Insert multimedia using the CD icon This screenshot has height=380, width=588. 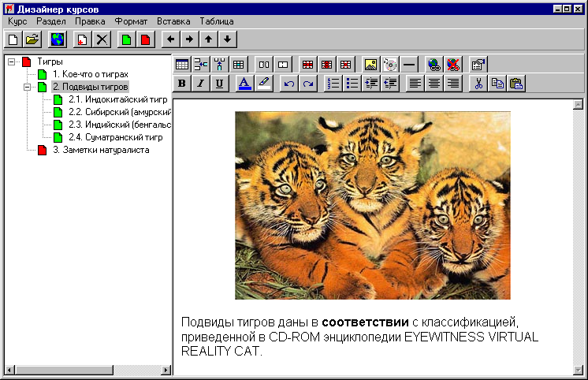(x=390, y=65)
